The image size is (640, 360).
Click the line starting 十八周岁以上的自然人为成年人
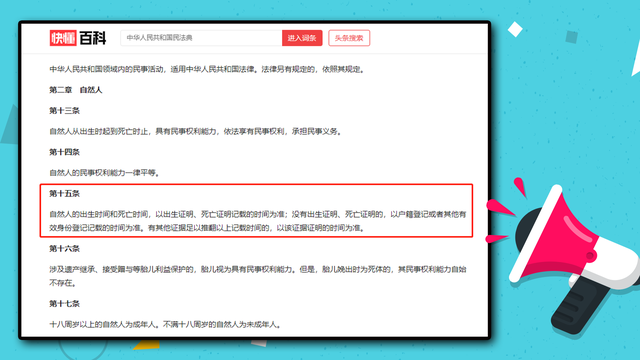pos(165,325)
